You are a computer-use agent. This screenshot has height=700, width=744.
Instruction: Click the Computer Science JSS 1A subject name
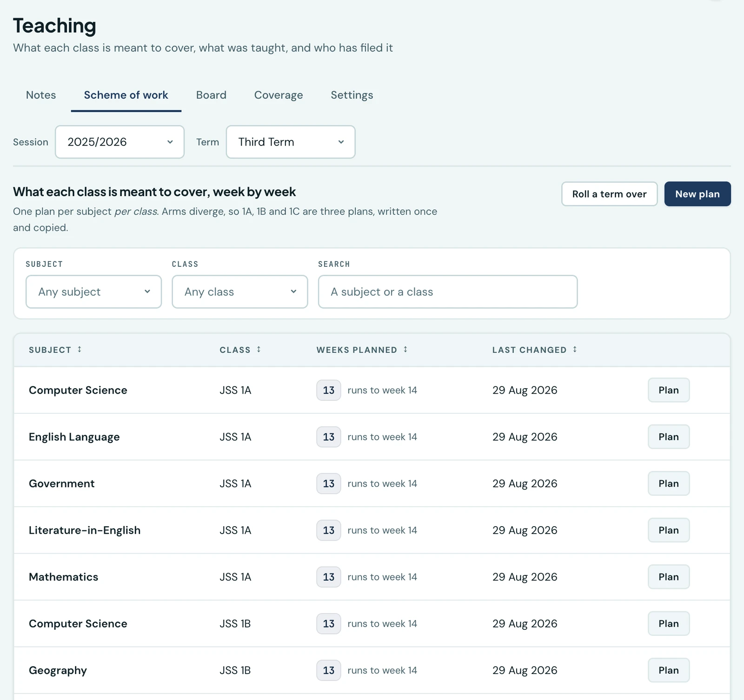(x=78, y=390)
